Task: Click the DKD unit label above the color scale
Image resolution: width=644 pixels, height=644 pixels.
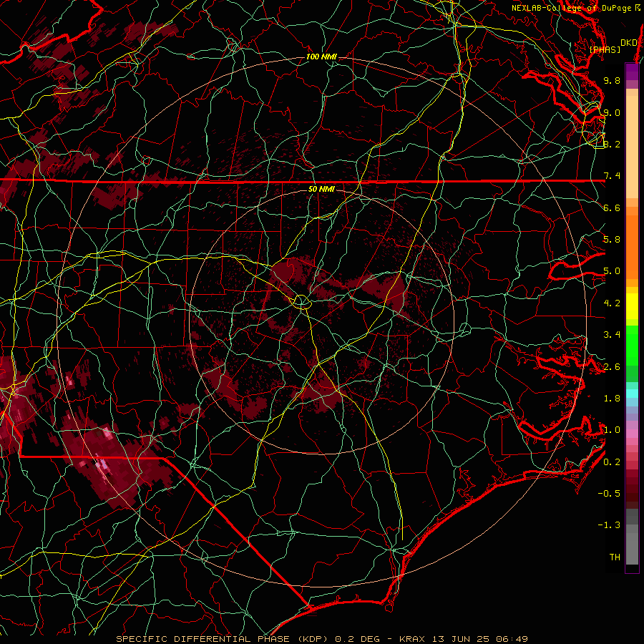Action: (629, 43)
